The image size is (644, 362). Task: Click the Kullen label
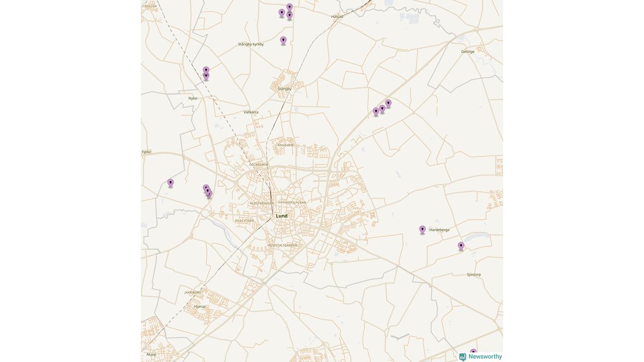150,7
